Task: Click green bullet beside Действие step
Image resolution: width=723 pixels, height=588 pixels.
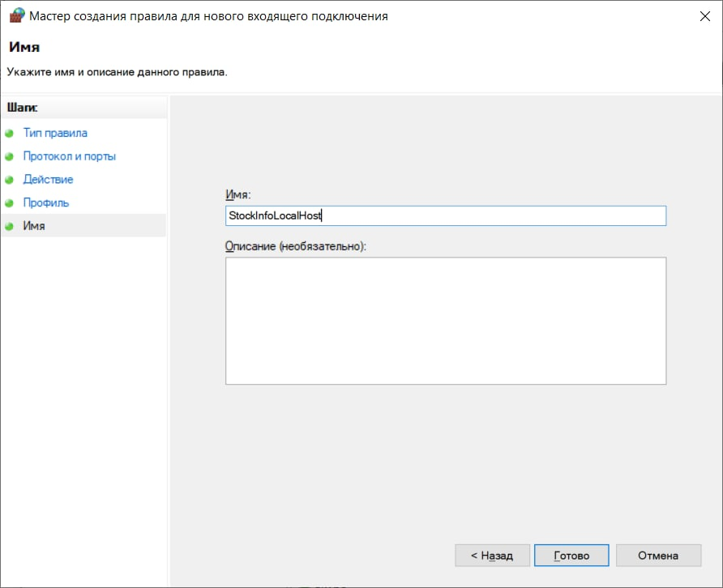Action: pyautogui.click(x=9, y=180)
